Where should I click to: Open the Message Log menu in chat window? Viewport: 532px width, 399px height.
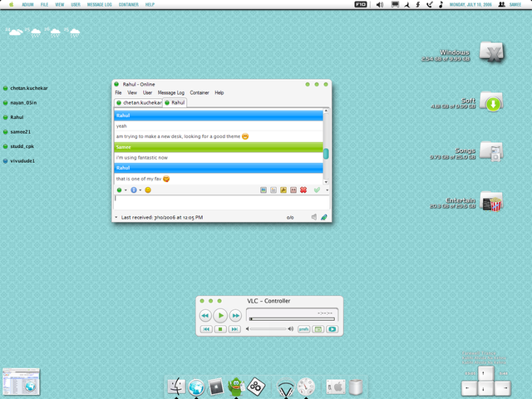171,92
